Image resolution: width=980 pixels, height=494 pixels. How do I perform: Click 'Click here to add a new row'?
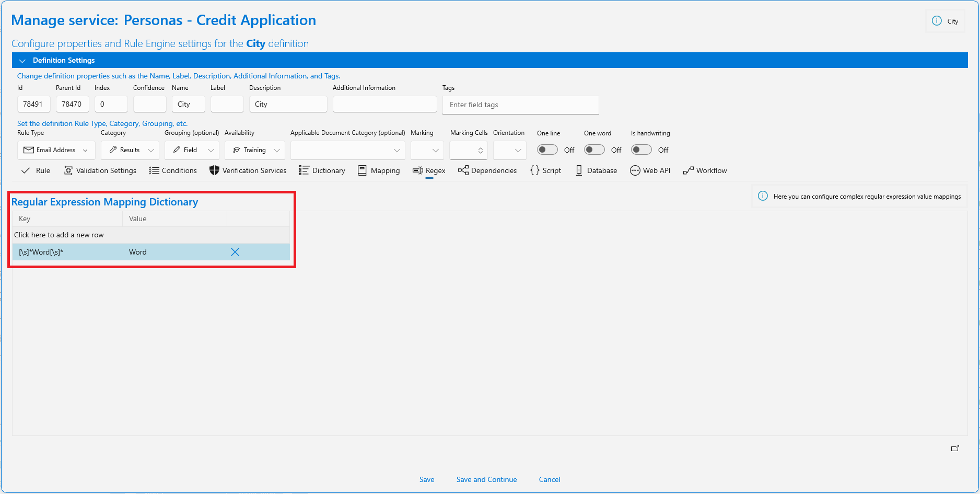coord(151,235)
